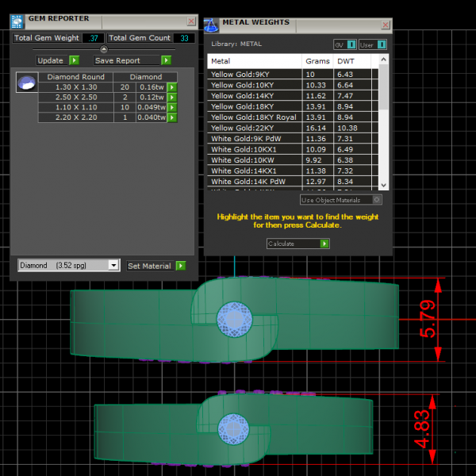The image size is (476, 476).
Task: Select Yellow Gold:14KY in metal list
Action: click(254, 95)
